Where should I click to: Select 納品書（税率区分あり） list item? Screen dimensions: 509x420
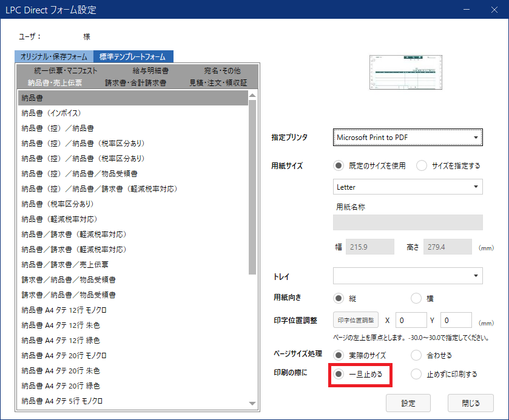click(x=133, y=204)
